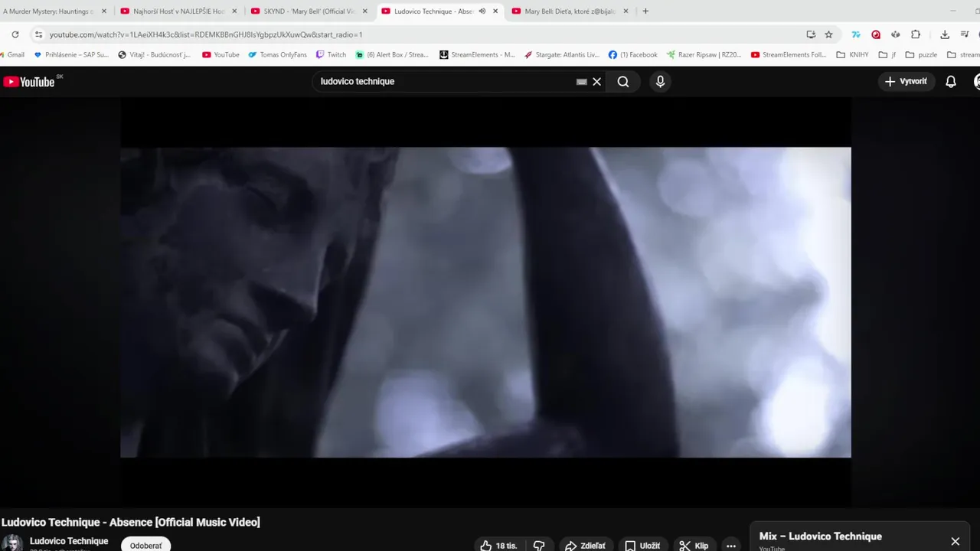This screenshot has height=551, width=980.
Task: Close the Mary Bell: Dieťa tab
Action: click(x=626, y=11)
